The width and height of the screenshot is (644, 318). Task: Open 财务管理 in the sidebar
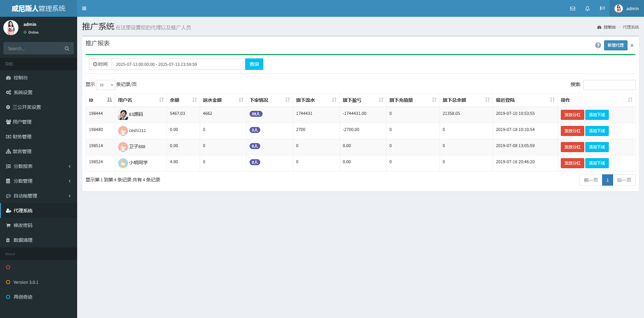(39, 137)
